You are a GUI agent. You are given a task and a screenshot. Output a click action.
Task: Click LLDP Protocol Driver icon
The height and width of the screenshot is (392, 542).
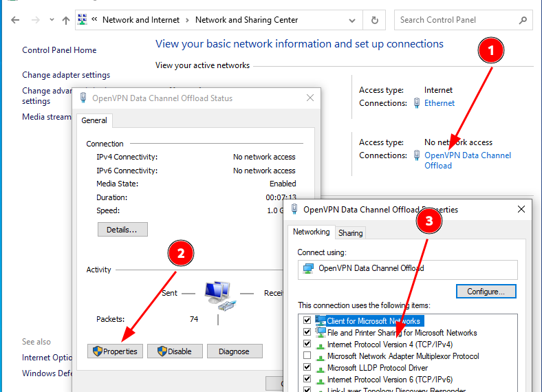(321, 369)
